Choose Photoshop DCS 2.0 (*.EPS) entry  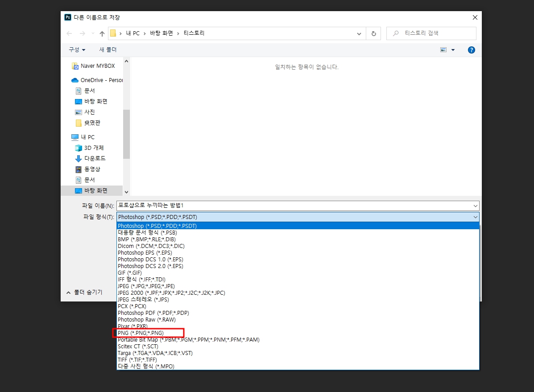coord(298,266)
